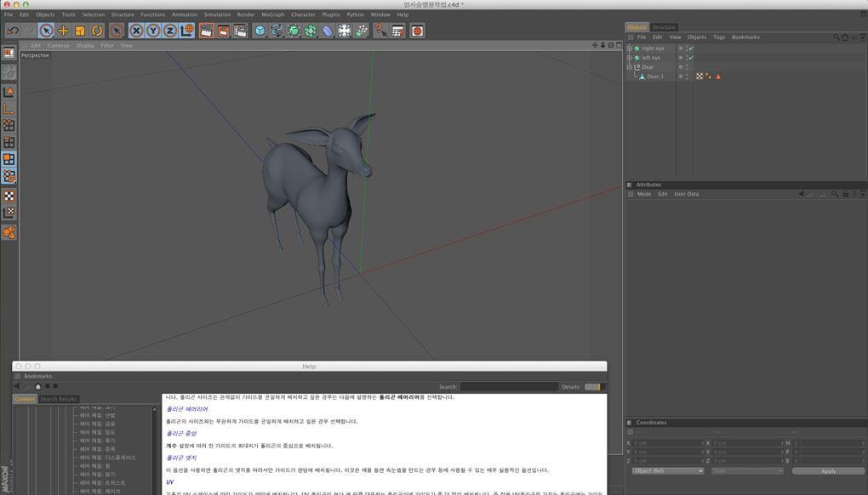Image resolution: width=868 pixels, height=495 pixels.
Task: Switch to Edges mode
Action: click(9, 142)
